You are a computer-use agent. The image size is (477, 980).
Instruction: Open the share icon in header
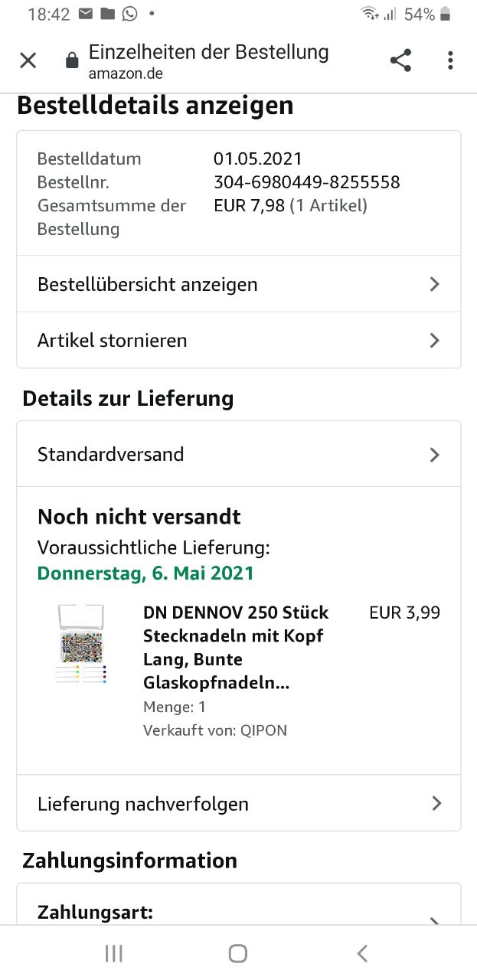[x=400, y=60]
